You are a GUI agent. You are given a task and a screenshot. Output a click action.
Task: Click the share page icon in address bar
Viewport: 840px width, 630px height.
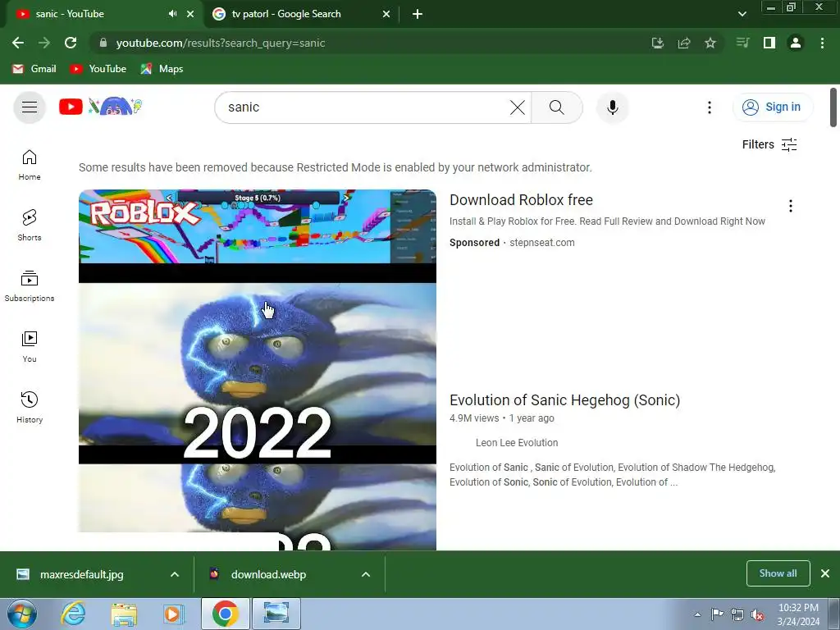pyautogui.click(x=684, y=43)
